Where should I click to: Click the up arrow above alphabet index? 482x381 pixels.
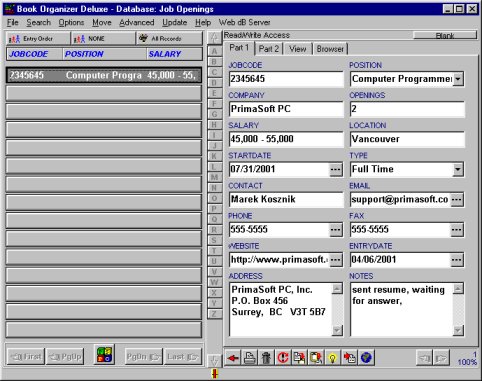click(x=214, y=38)
